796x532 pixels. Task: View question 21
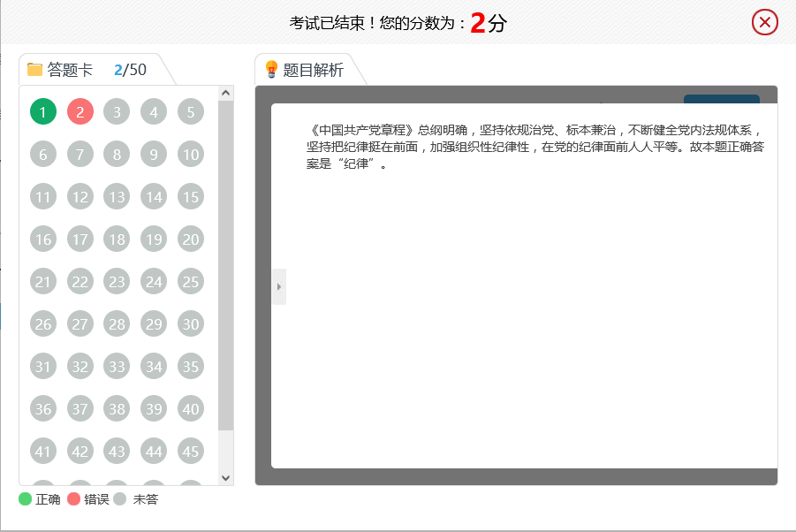[43, 281]
